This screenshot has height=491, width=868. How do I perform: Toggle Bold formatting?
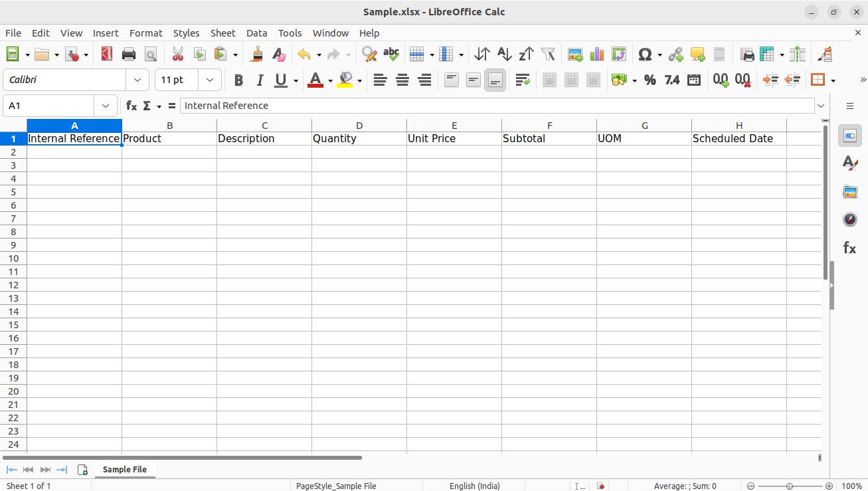(238, 80)
